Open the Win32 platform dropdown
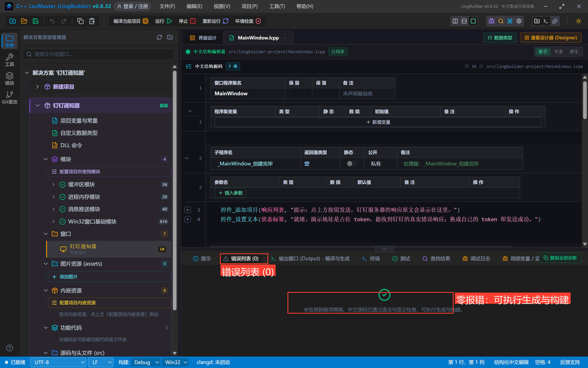588x368 pixels. (176, 362)
